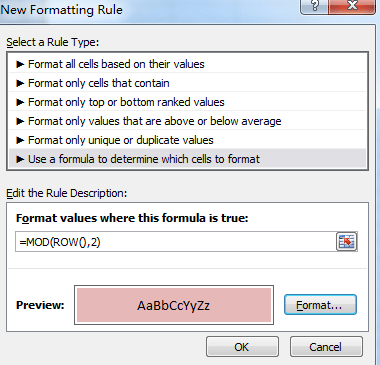Open dialog help question mark button
The width and height of the screenshot is (380, 365).
314,6
